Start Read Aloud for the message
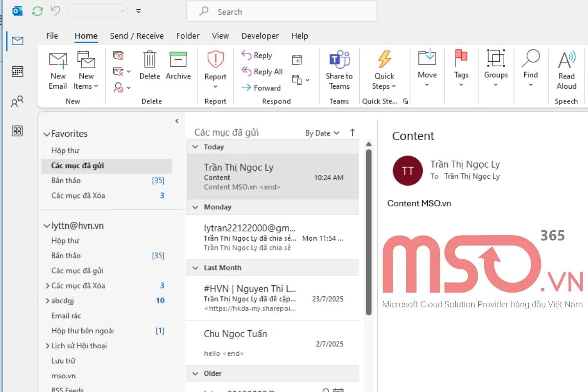 [566, 71]
